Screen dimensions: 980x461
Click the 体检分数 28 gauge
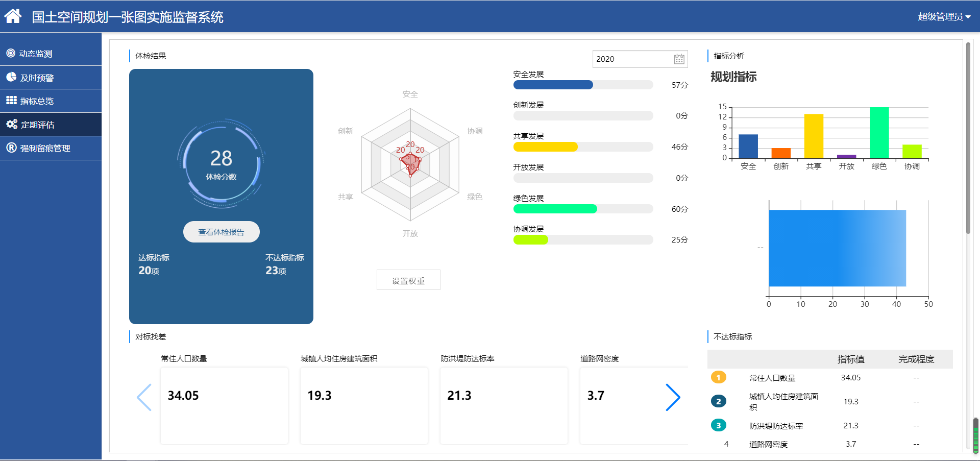point(221,164)
